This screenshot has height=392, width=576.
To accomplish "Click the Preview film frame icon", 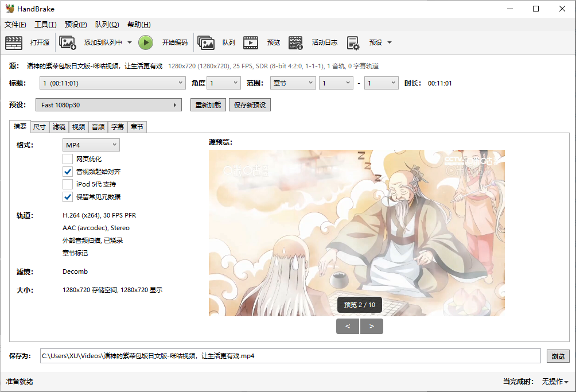I will (x=251, y=42).
